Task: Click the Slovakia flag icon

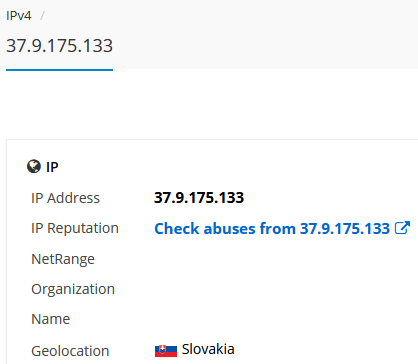Action: [x=166, y=351]
